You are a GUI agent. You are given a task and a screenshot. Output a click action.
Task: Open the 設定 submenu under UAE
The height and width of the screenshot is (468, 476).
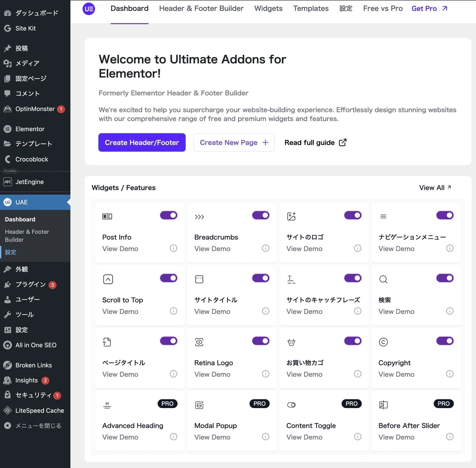pyautogui.click(x=11, y=252)
